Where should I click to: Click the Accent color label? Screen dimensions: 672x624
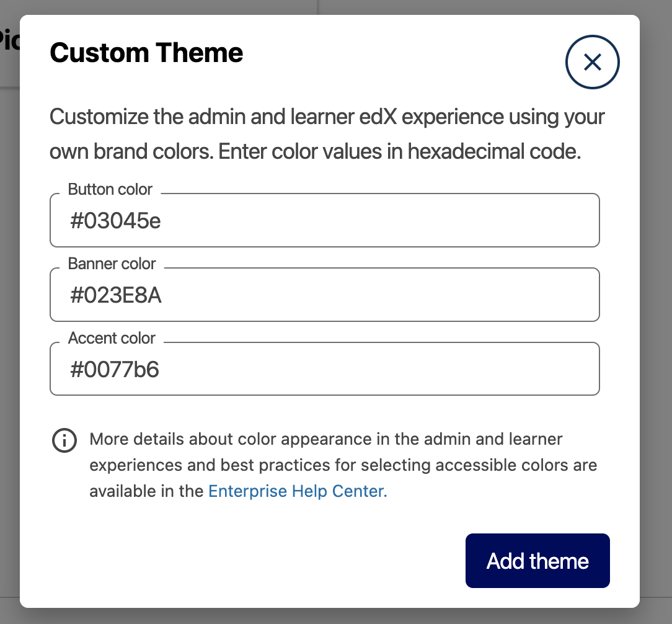pos(112,338)
